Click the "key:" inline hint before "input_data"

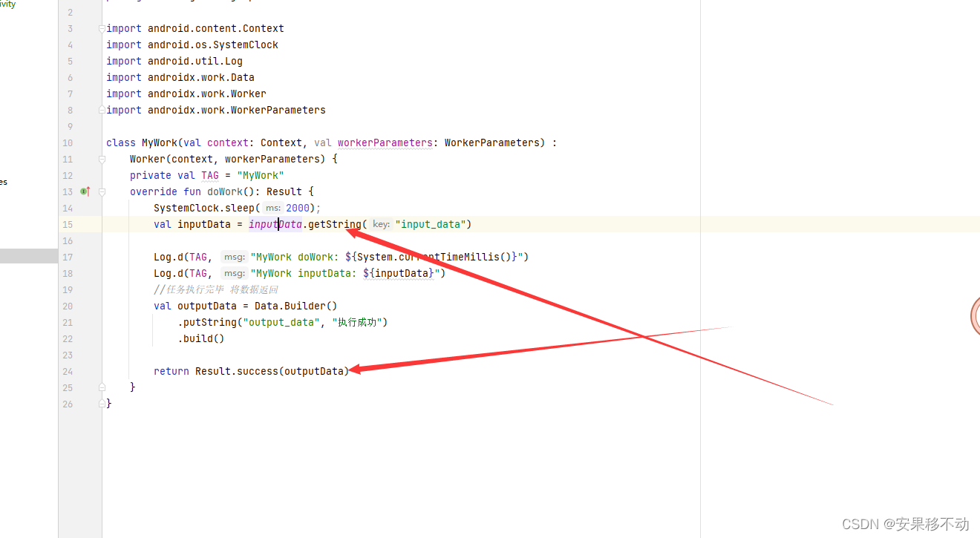click(381, 224)
